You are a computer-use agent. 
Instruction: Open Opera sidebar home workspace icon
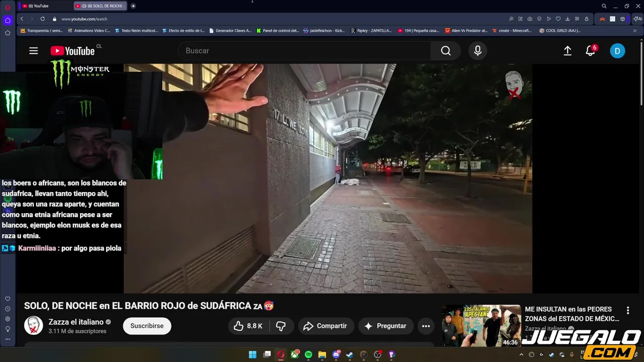(x=8, y=20)
